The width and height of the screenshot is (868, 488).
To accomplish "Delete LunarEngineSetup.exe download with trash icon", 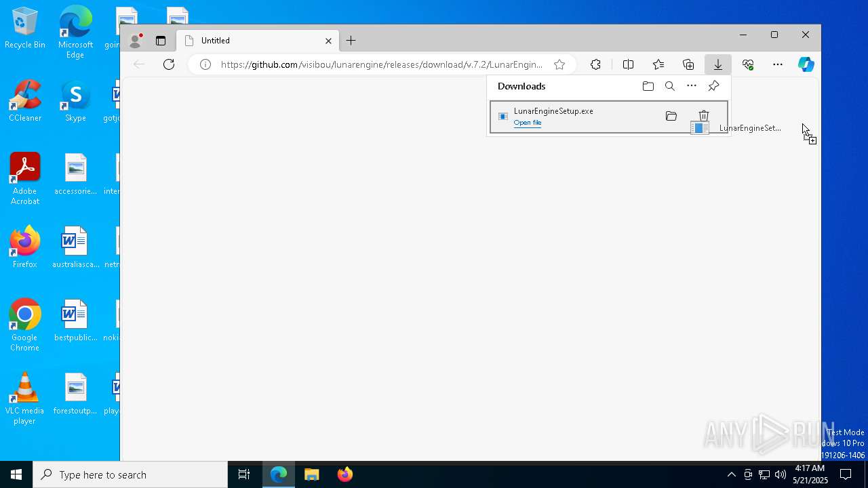I will point(704,117).
